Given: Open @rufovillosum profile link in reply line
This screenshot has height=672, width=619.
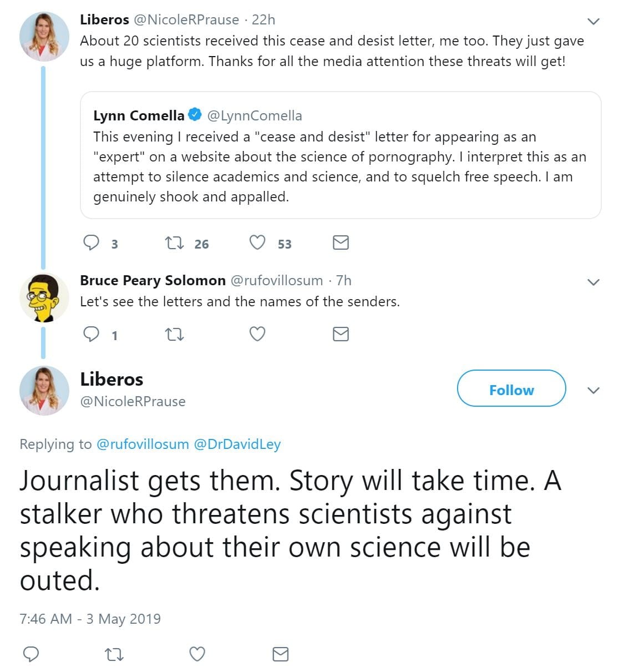Looking at the screenshot, I should coord(143,444).
